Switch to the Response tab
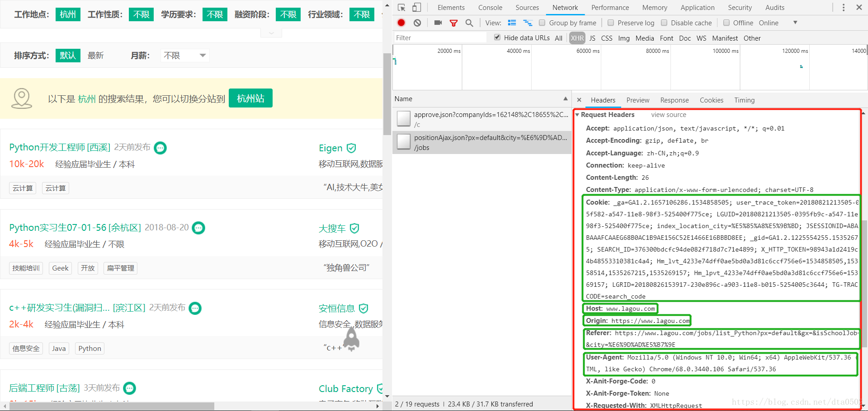The image size is (868, 411). coord(674,100)
